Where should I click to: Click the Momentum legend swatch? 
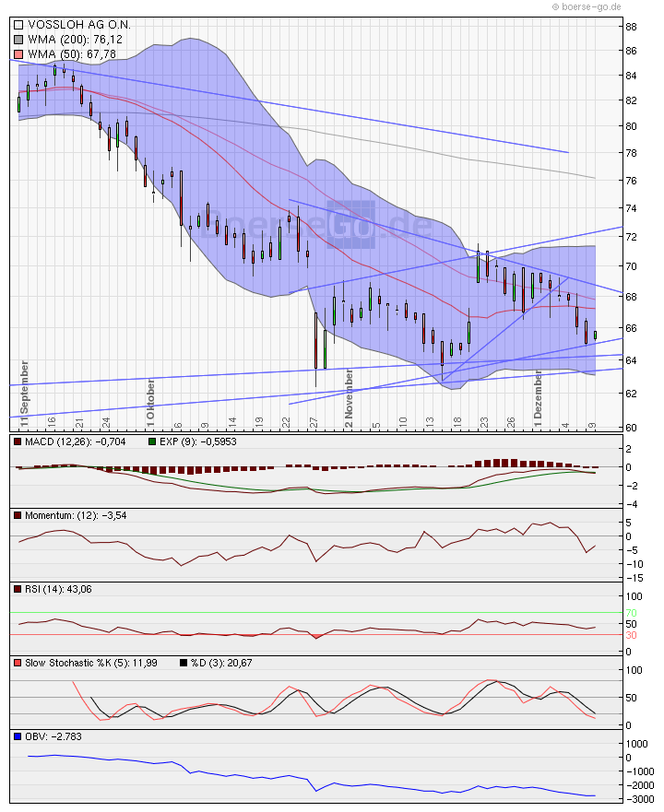(18, 515)
